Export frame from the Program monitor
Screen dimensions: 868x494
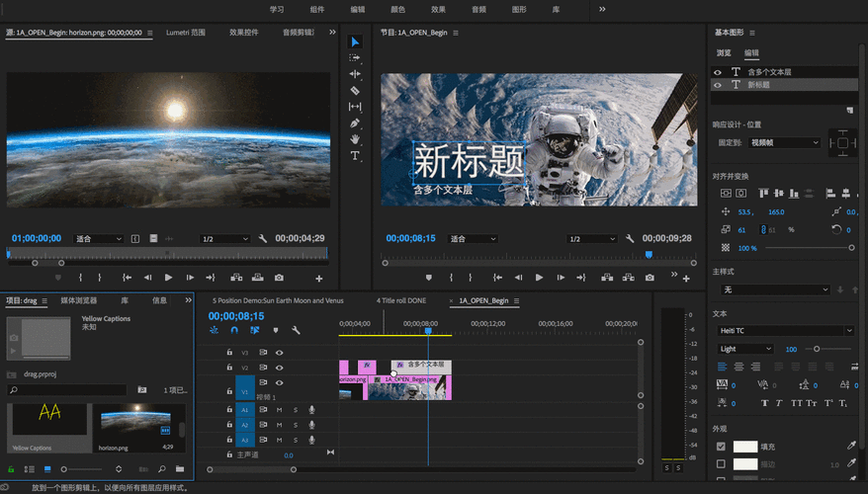point(650,278)
